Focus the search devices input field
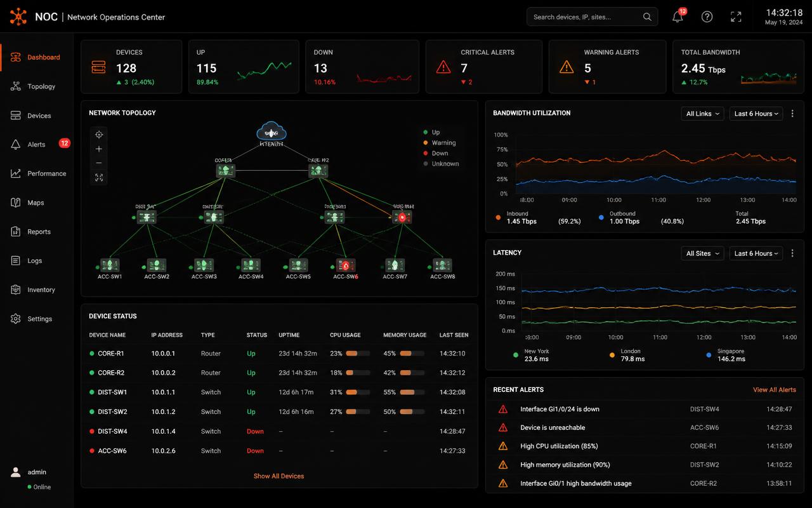The width and height of the screenshot is (812, 508). pos(592,17)
